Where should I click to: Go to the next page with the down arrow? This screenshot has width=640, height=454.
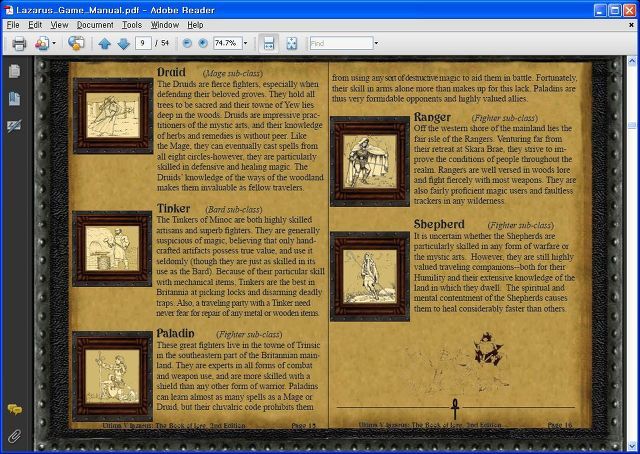123,43
